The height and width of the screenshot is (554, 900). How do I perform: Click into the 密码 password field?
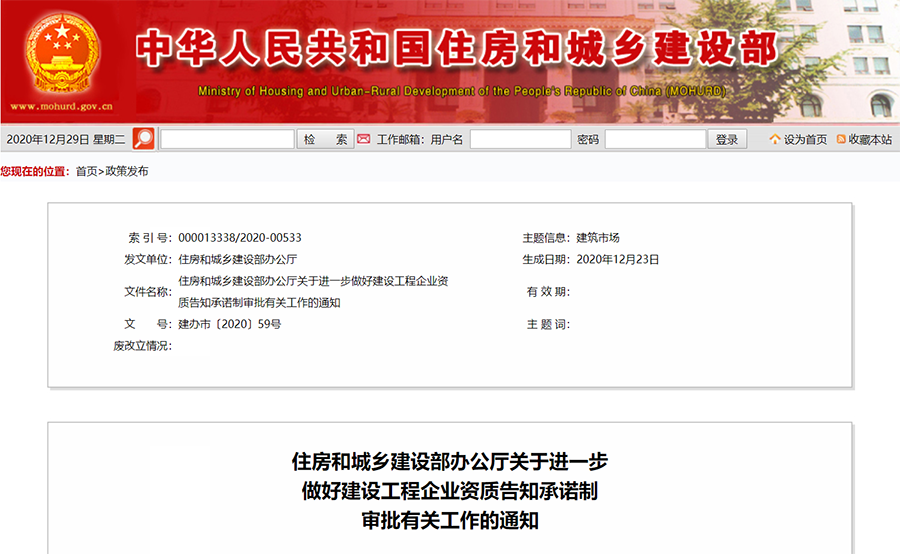655,140
